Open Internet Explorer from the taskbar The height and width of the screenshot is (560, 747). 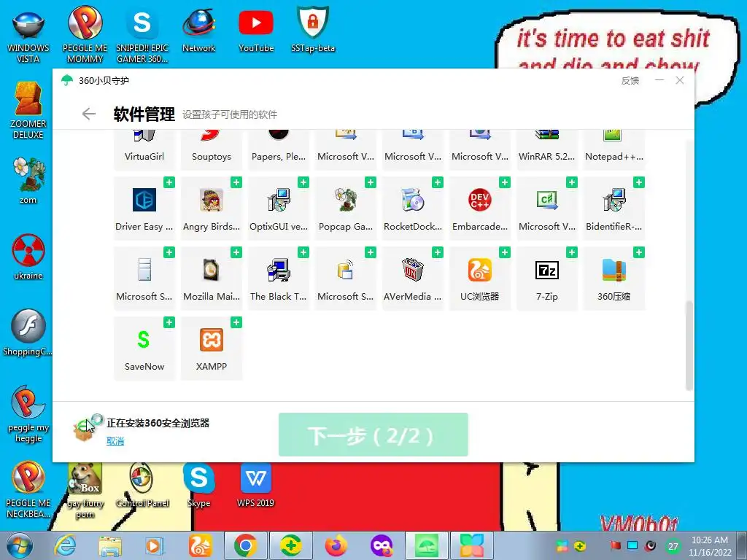(65, 545)
